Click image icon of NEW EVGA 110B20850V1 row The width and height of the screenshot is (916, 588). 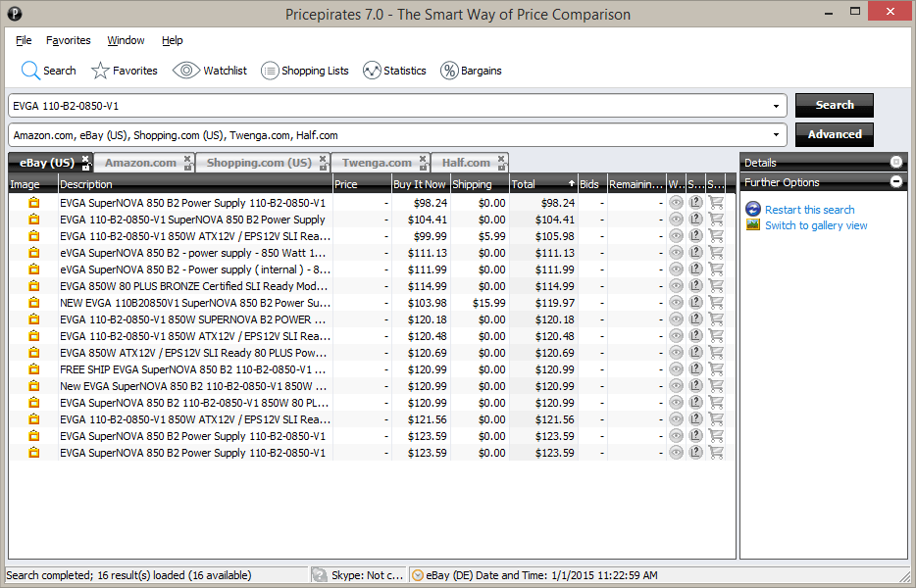point(34,303)
